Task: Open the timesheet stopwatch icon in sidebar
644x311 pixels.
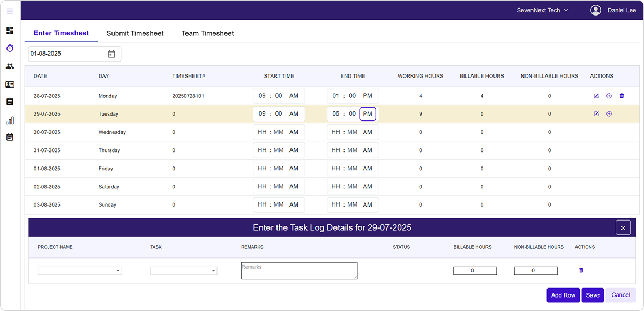Action: (10, 48)
